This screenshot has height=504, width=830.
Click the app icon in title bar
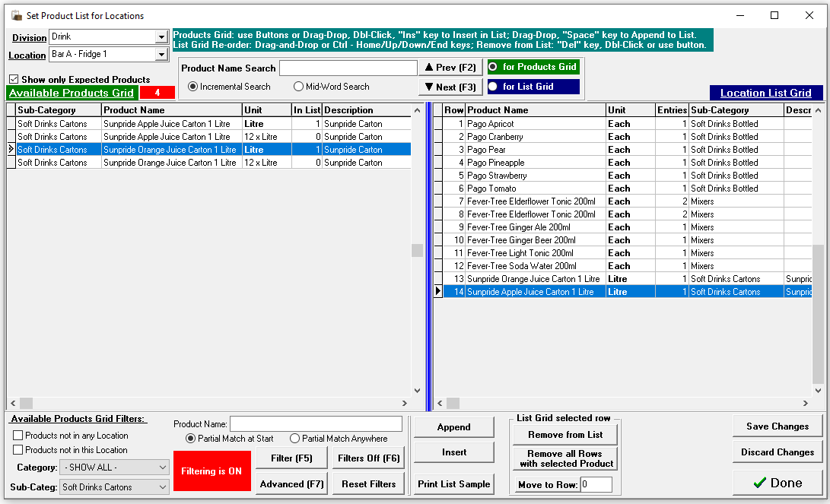click(16, 15)
